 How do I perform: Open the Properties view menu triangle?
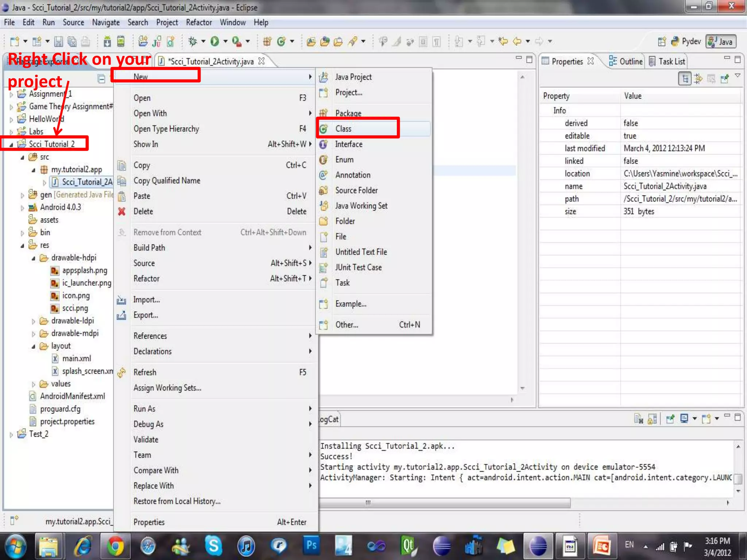click(x=738, y=76)
